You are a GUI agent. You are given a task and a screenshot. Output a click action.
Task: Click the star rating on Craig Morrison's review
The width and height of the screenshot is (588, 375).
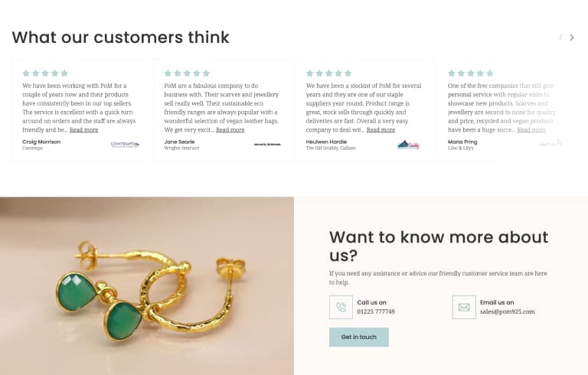click(45, 73)
